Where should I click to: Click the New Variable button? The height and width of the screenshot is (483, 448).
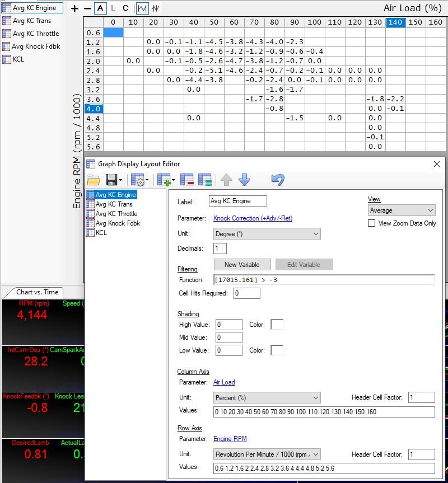pyautogui.click(x=242, y=265)
